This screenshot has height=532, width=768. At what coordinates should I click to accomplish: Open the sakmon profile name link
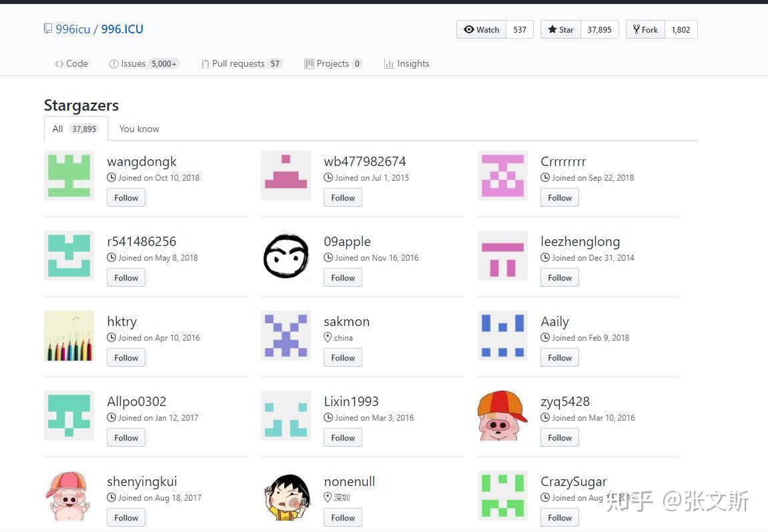point(347,321)
